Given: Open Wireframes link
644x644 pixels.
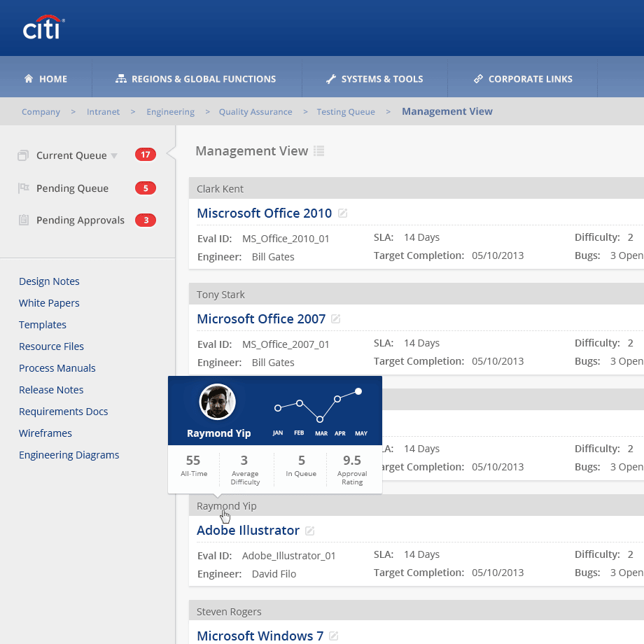Looking at the screenshot, I should (45, 433).
